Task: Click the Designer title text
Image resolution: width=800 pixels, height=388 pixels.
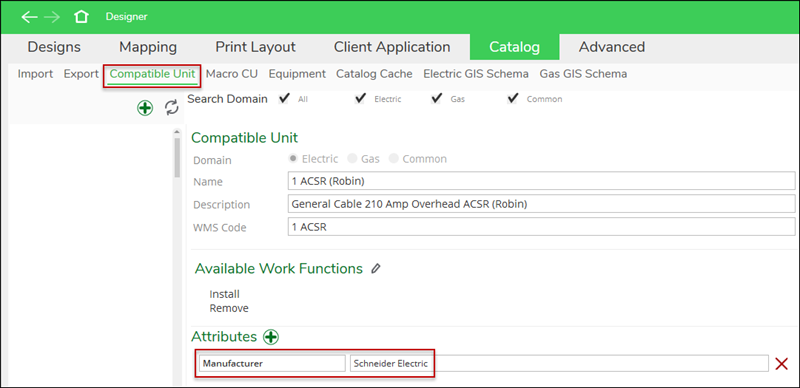Action: [x=127, y=17]
